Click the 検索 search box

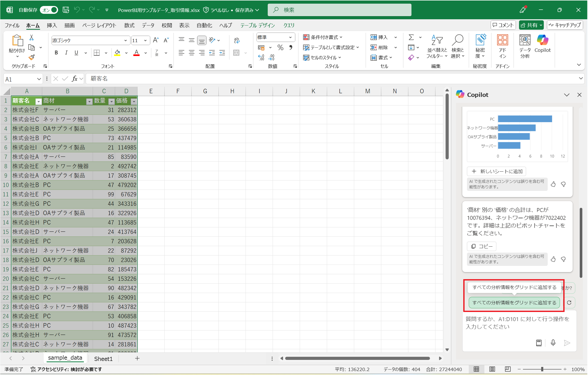[x=340, y=10]
